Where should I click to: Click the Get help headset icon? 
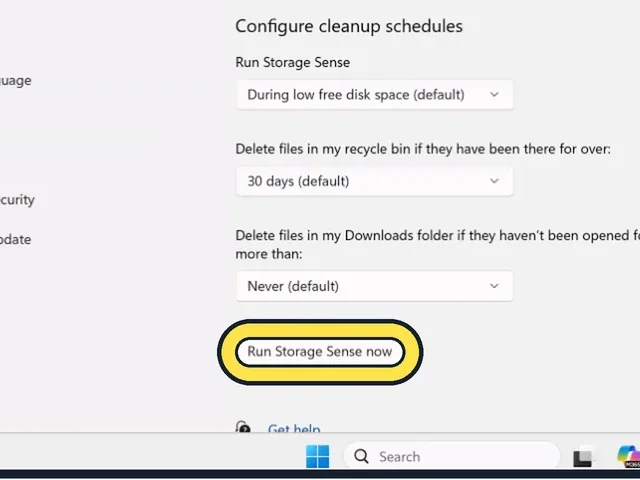(x=243, y=427)
